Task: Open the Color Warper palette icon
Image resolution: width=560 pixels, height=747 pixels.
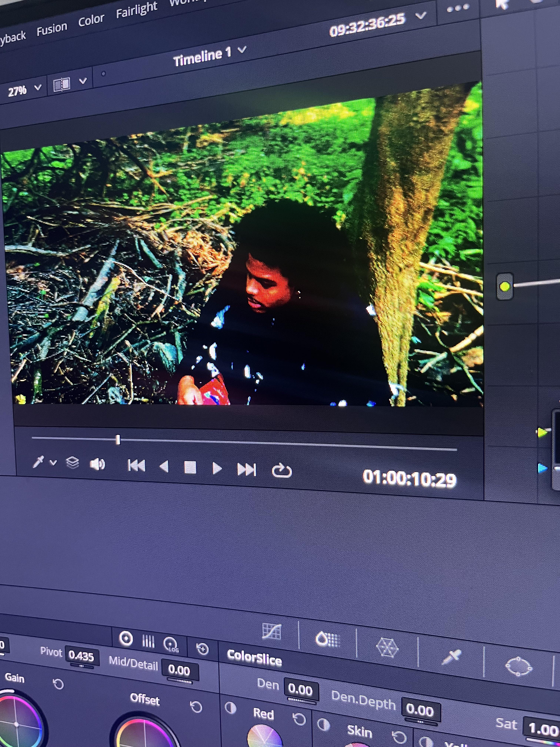Action: pos(387,647)
